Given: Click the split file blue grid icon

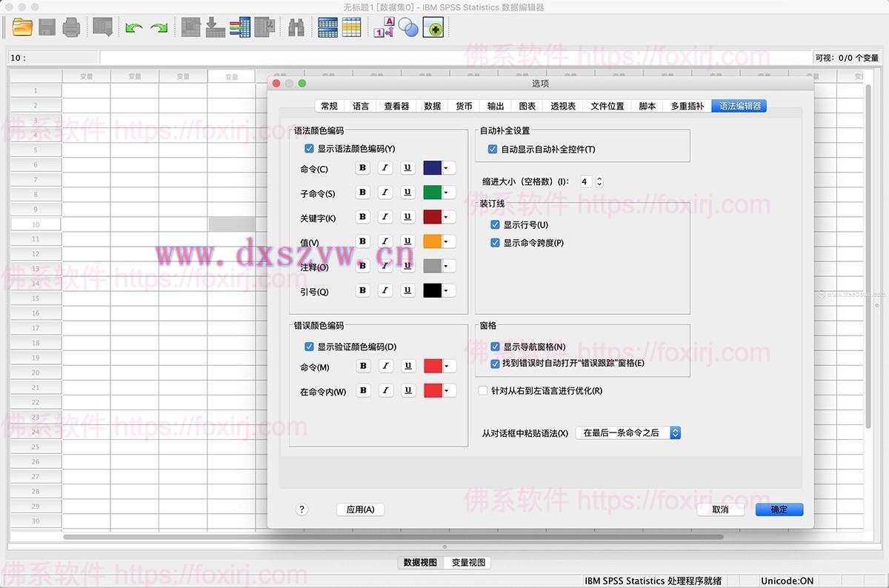Looking at the screenshot, I should tap(328, 28).
